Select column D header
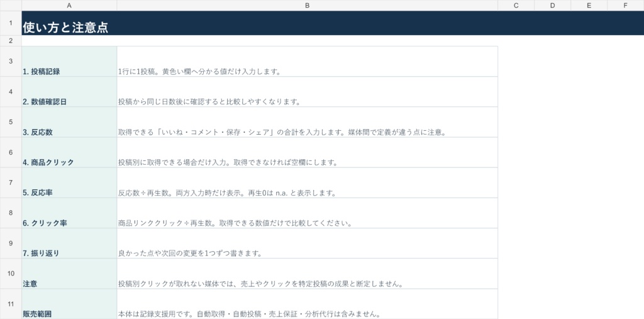Image resolution: width=644 pixels, height=319 pixels. click(552, 5)
